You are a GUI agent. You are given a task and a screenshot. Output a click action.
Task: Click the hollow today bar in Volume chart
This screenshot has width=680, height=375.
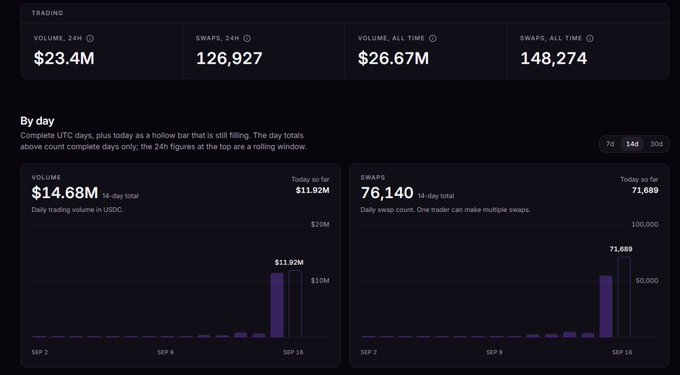click(295, 304)
